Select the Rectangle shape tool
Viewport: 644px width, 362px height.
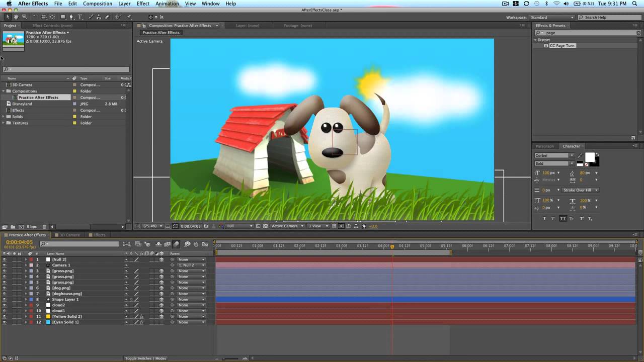[63, 17]
